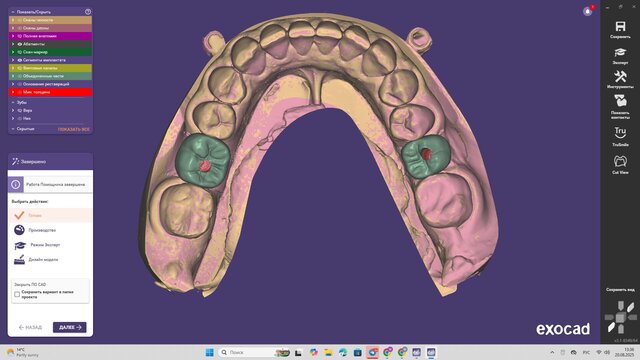The width and height of the screenshot is (640, 360).
Task: Open the Tools (Инструменты) wrench icon
Action: point(620,76)
